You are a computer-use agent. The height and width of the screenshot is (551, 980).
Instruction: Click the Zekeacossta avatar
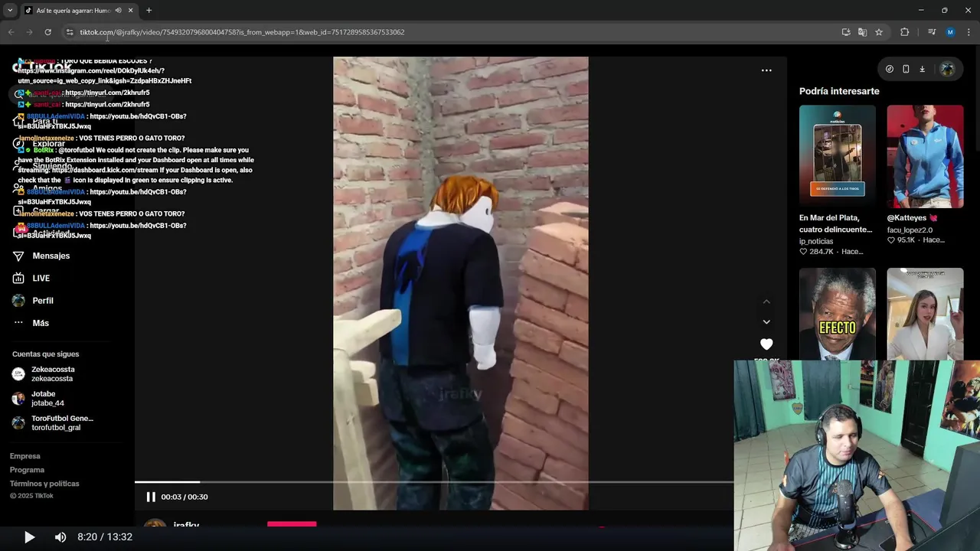click(x=18, y=374)
